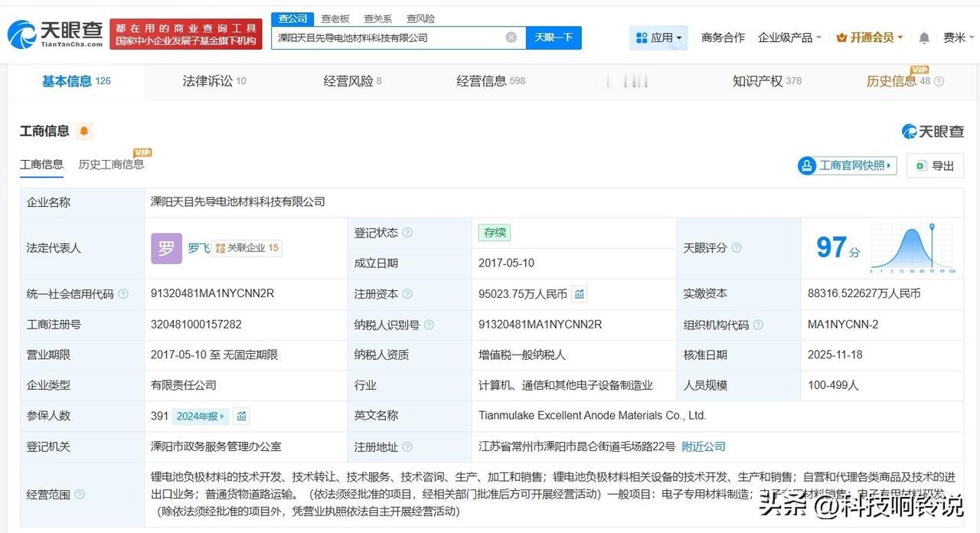Open the 应用 dropdown menu
Screen dimensions: 980x533
(658, 38)
